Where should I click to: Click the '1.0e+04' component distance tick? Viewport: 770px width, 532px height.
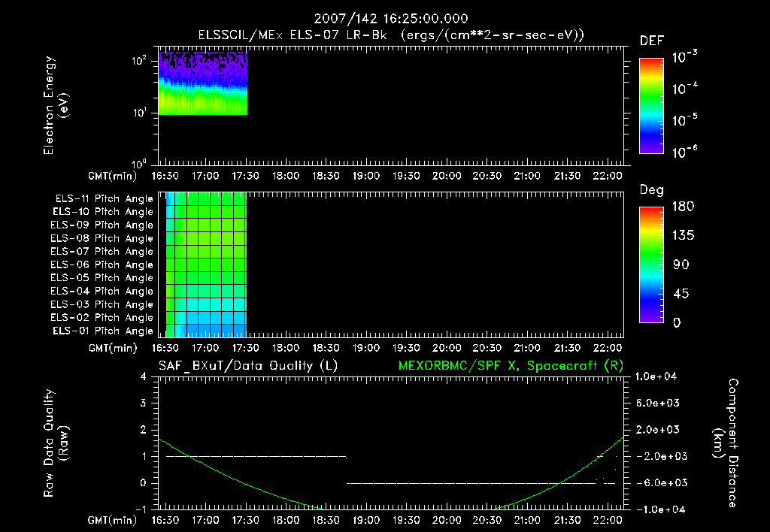tap(656, 376)
